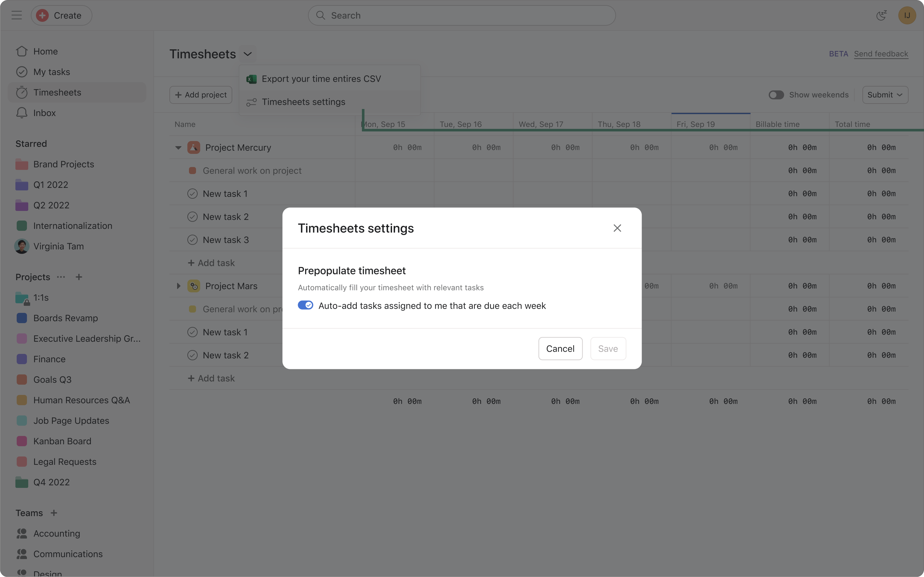Open Virginia Tam's avatar in sidebar

click(x=21, y=246)
